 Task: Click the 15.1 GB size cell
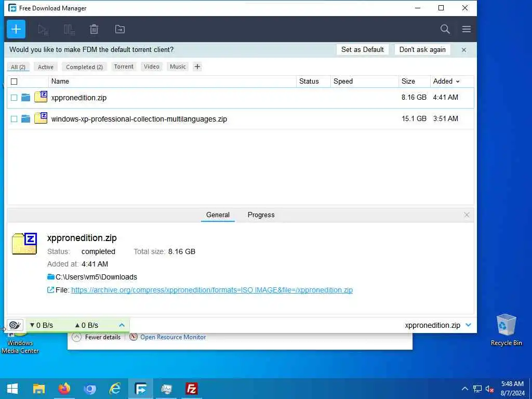click(414, 119)
